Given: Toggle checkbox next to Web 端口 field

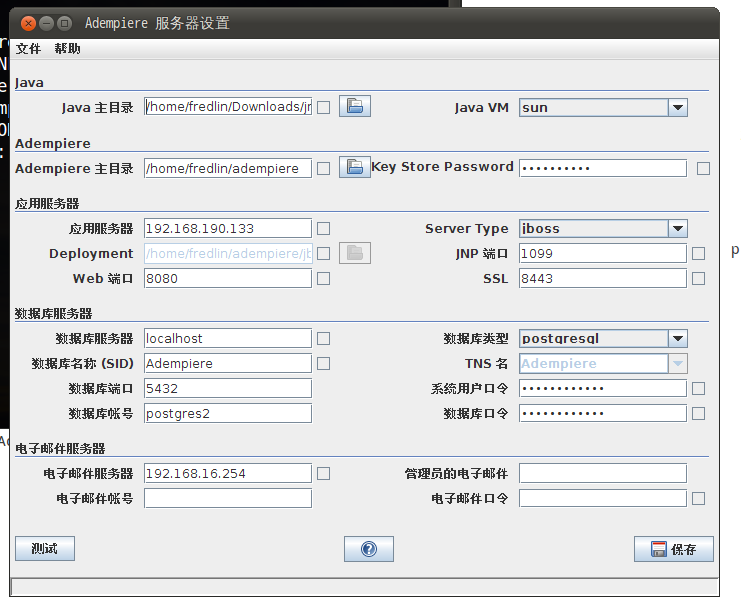Looking at the screenshot, I should (324, 279).
